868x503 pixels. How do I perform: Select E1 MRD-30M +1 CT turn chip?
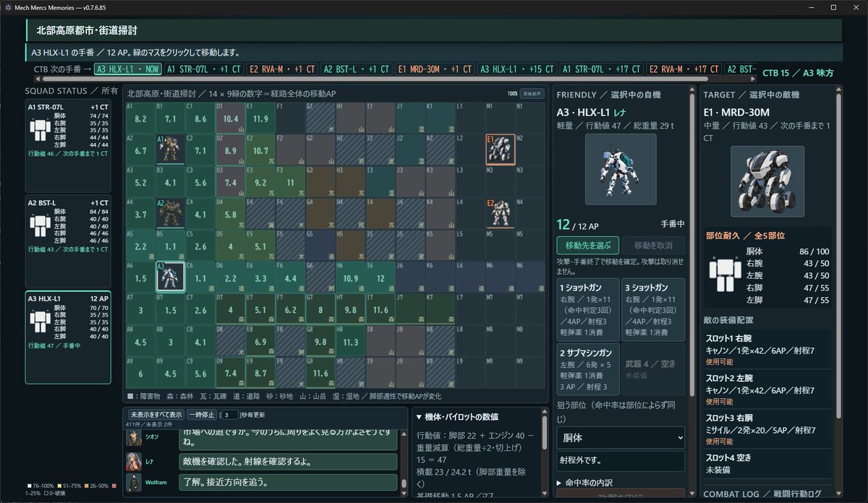[x=435, y=69]
